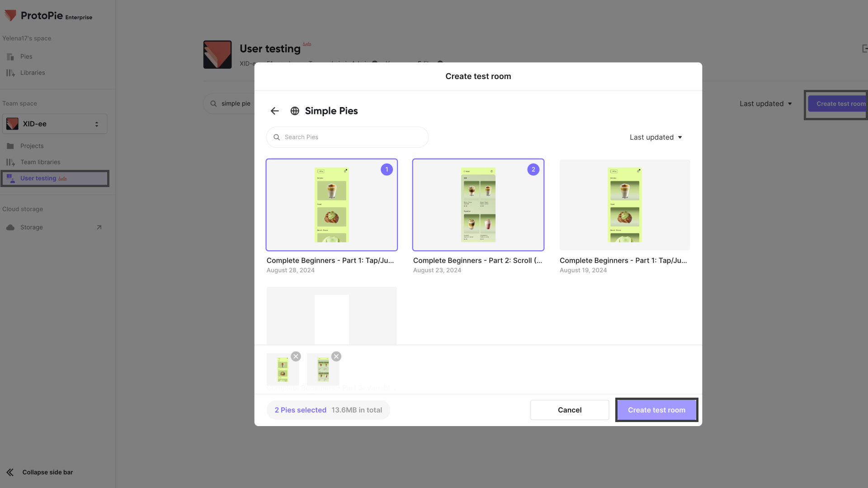The width and height of the screenshot is (868, 488).
Task: Open the page-level Last updated dropdown
Action: click(x=765, y=104)
